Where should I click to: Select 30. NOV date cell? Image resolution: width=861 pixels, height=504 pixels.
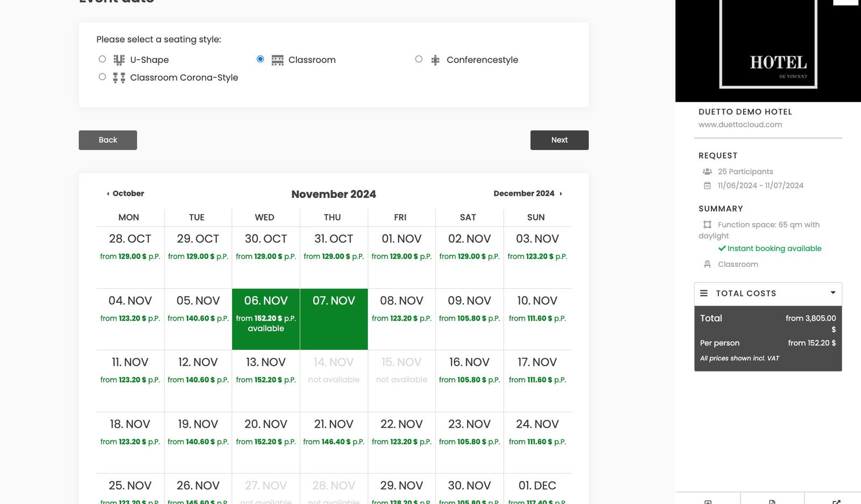pyautogui.click(x=469, y=489)
